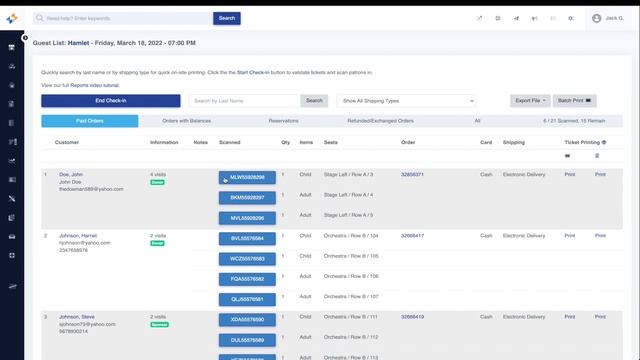Collapse the sidebar with the round arrow toggle

25,38
